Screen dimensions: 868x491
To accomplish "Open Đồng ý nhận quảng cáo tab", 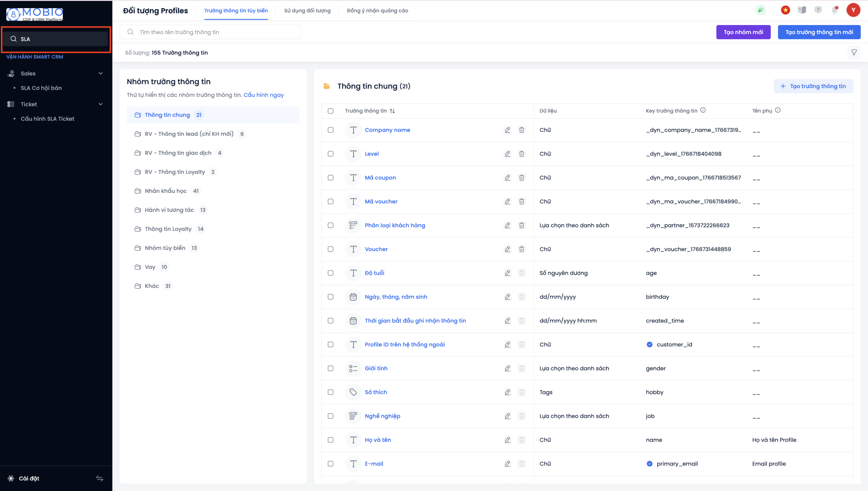I will coord(377,11).
